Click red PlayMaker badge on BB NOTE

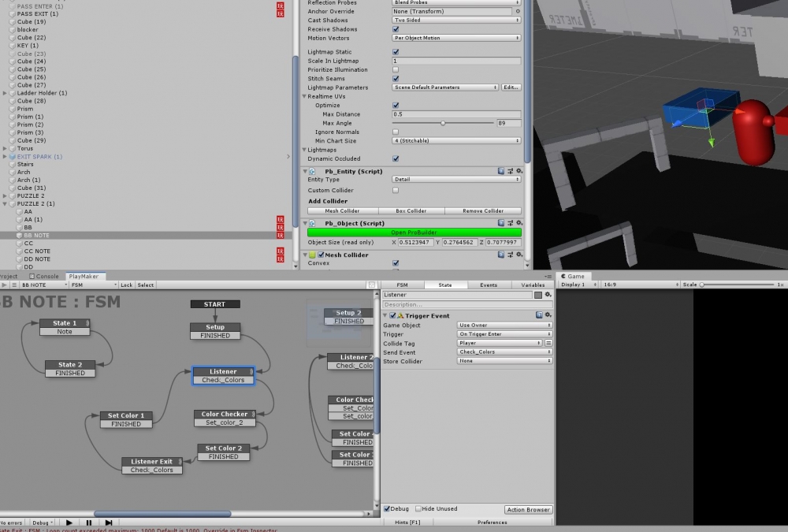[281, 236]
